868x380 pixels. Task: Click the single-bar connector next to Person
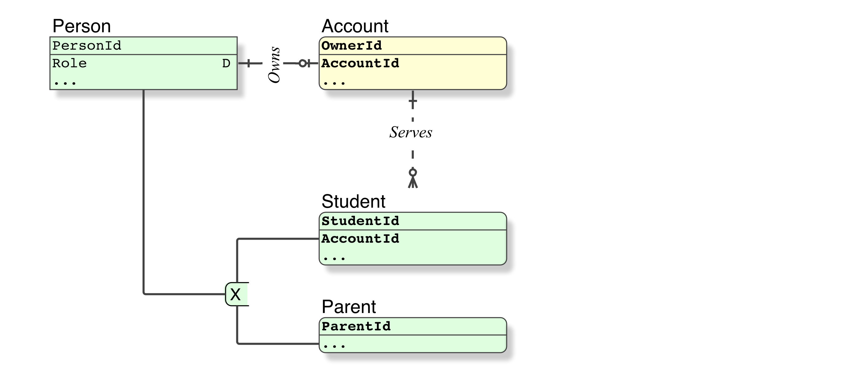click(249, 63)
